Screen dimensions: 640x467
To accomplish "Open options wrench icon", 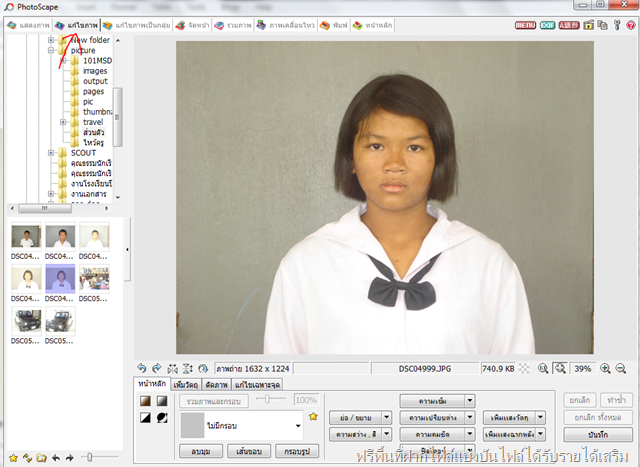I will click(x=617, y=25).
